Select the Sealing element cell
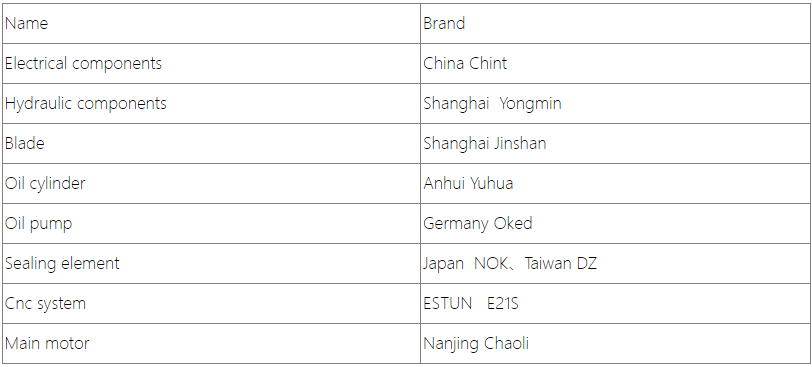812x367 pixels. [211, 263]
